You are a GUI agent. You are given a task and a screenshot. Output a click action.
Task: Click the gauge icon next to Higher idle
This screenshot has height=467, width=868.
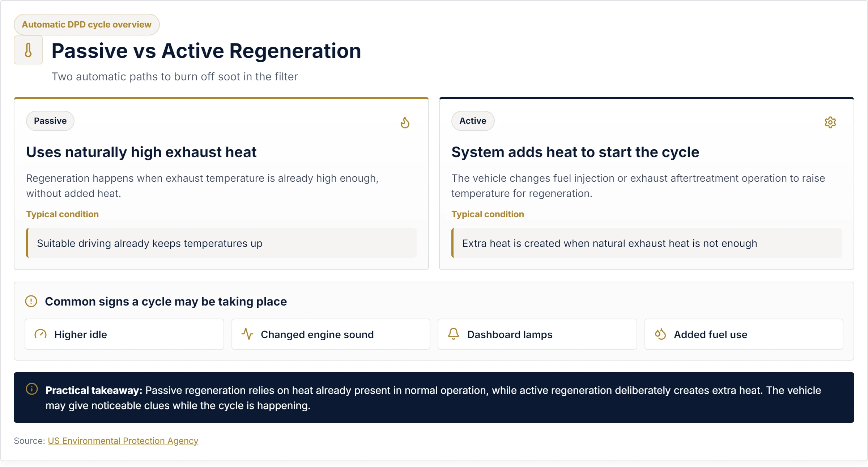(x=41, y=334)
